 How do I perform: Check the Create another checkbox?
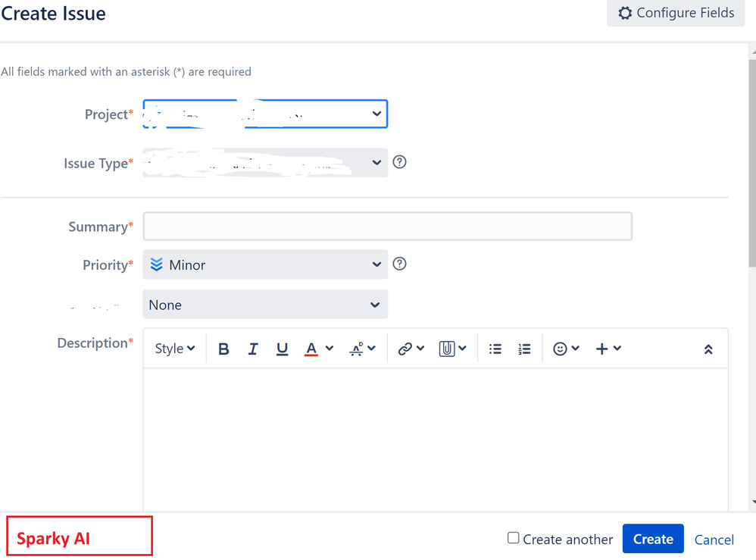(512, 539)
